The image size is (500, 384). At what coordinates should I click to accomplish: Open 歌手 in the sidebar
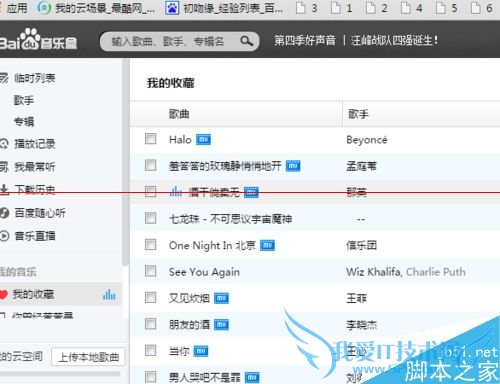coord(24,100)
